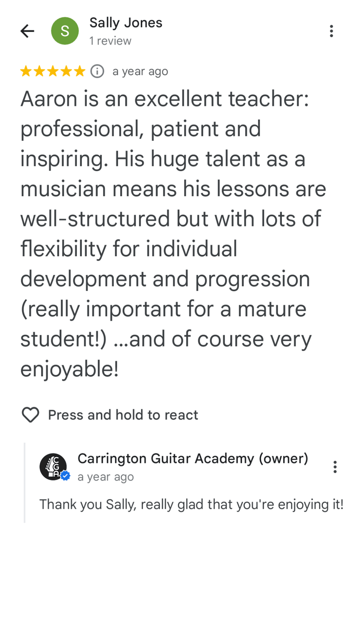Click the info icon beside the star rating
362x644 pixels.
click(96, 71)
